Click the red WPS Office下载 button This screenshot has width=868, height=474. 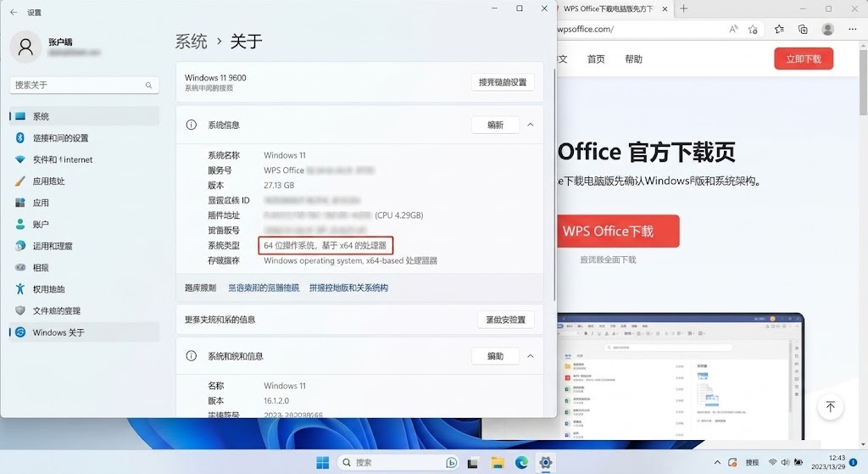click(617, 231)
